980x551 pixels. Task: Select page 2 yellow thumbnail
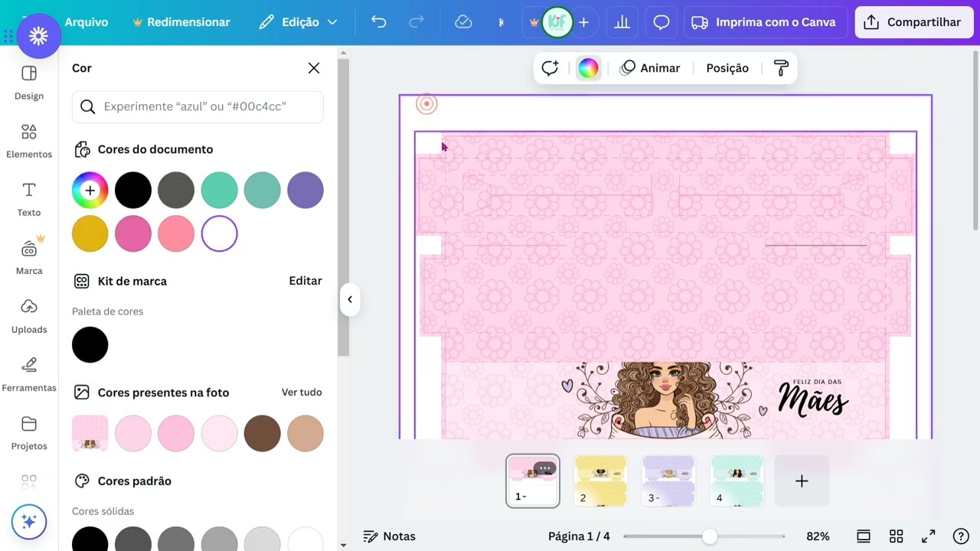[601, 481]
